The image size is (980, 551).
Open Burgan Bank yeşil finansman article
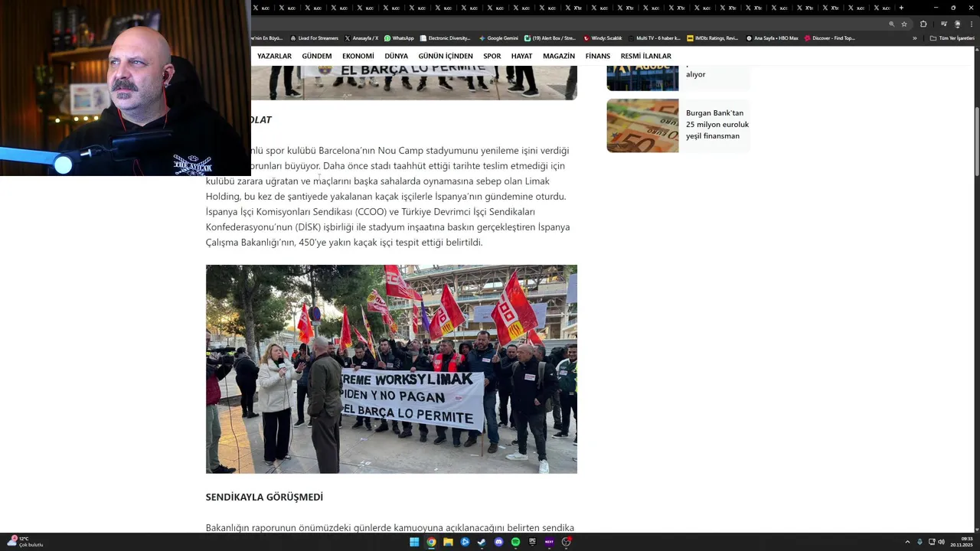click(717, 124)
